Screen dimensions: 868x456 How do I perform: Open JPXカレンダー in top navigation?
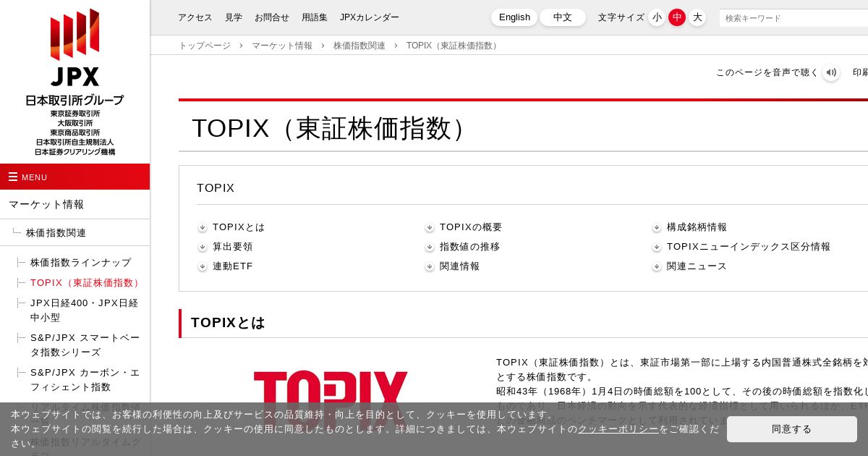tap(370, 17)
